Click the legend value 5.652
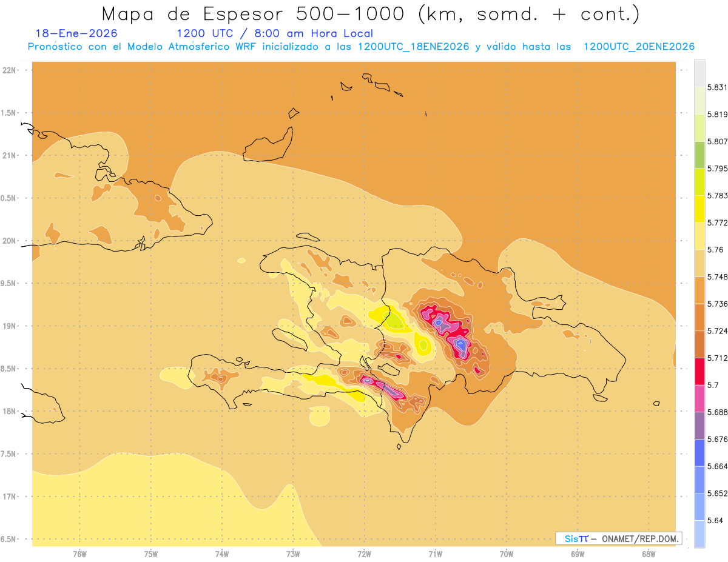The height and width of the screenshot is (562, 728). coord(717,493)
